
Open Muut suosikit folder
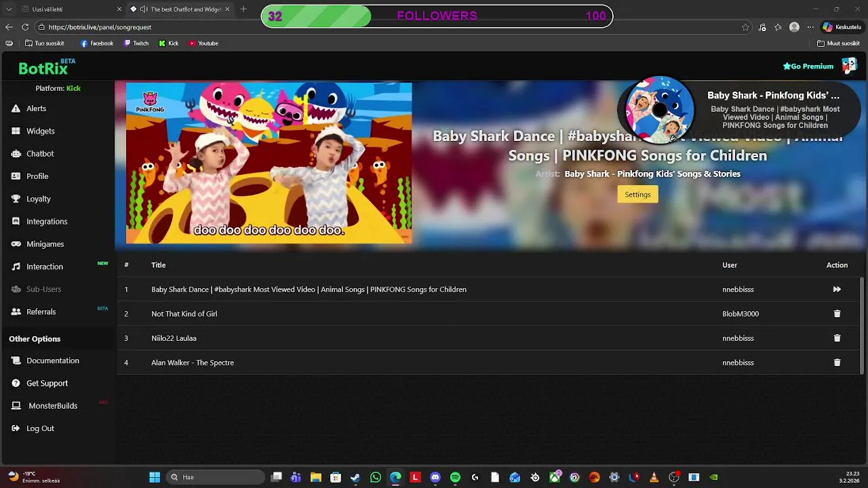pyautogui.click(x=839, y=43)
